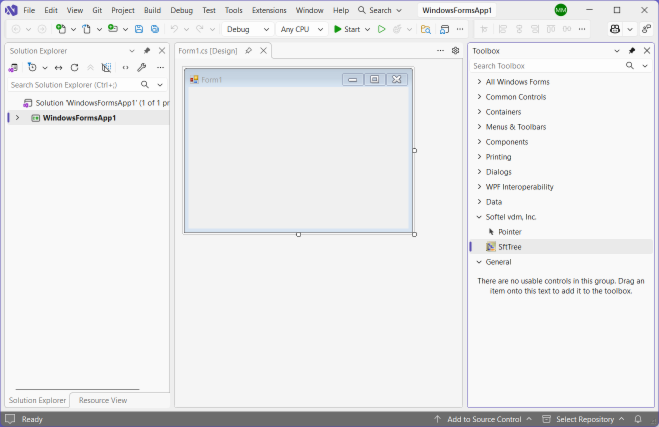Select the Form1.cs [Design] tab

pyautogui.click(x=208, y=51)
